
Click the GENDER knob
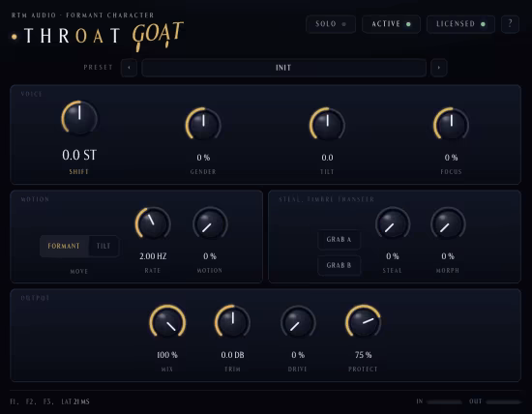pos(203,124)
